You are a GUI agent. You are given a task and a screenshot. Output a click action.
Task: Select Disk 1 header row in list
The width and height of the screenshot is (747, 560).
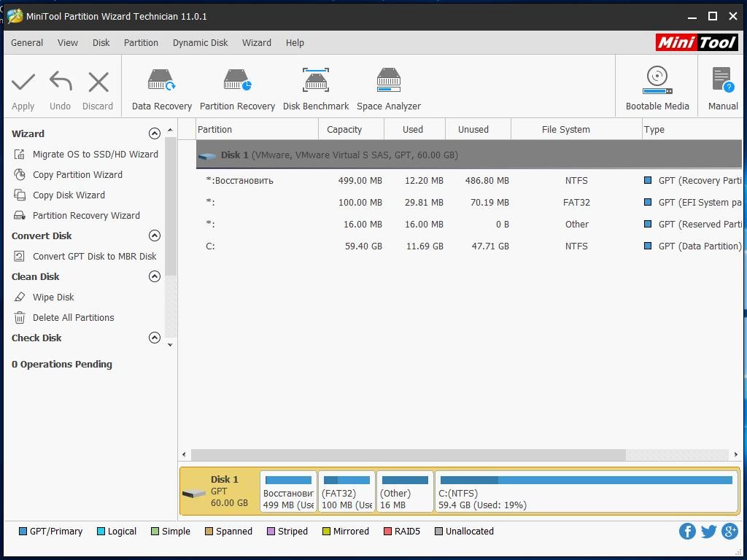coord(469,155)
